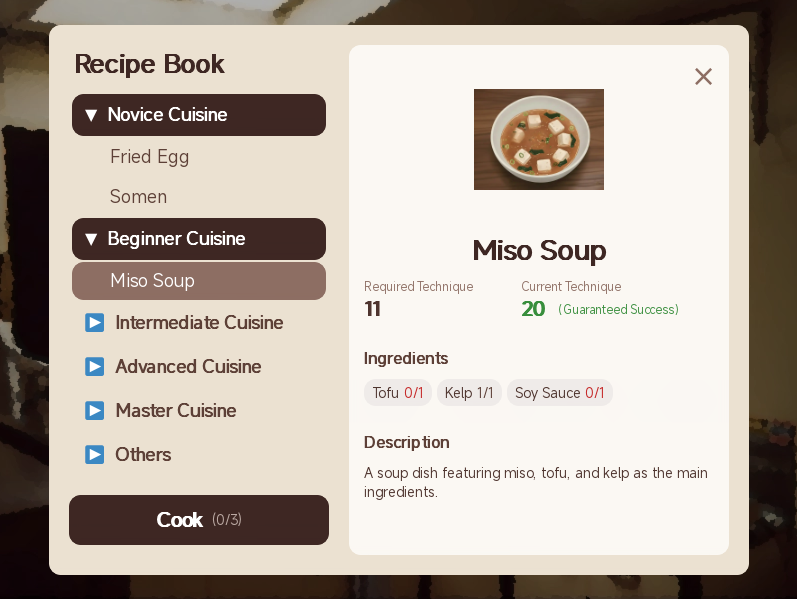This screenshot has height=599, width=797.
Task: Open the Advanced Cuisine category label
Action: (188, 367)
